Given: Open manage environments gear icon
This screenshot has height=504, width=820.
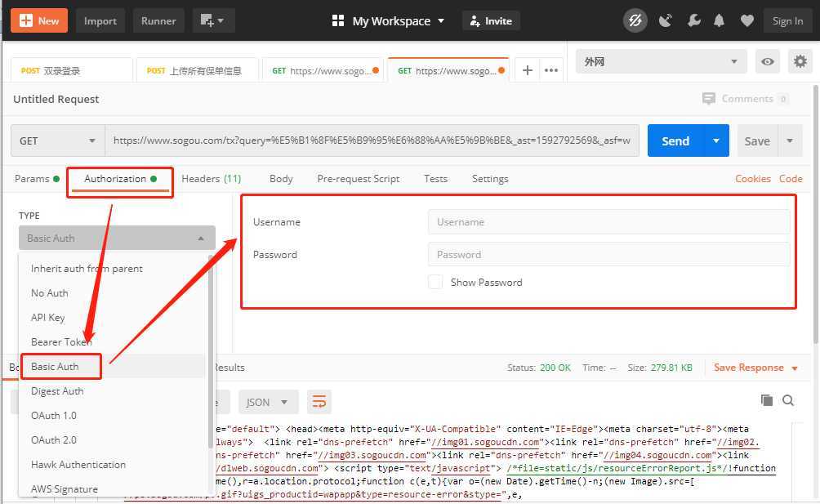Looking at the screenshot, I should click(800, 62).
